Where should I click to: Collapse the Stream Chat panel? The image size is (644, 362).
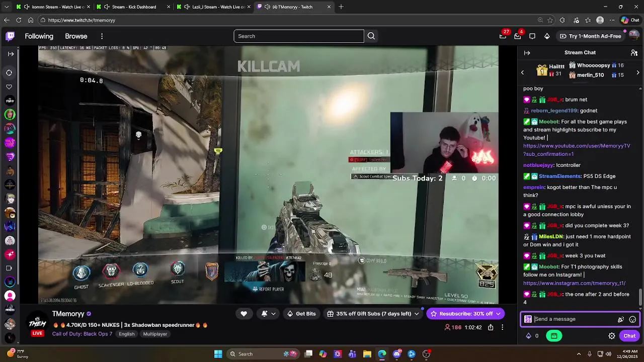527,53
